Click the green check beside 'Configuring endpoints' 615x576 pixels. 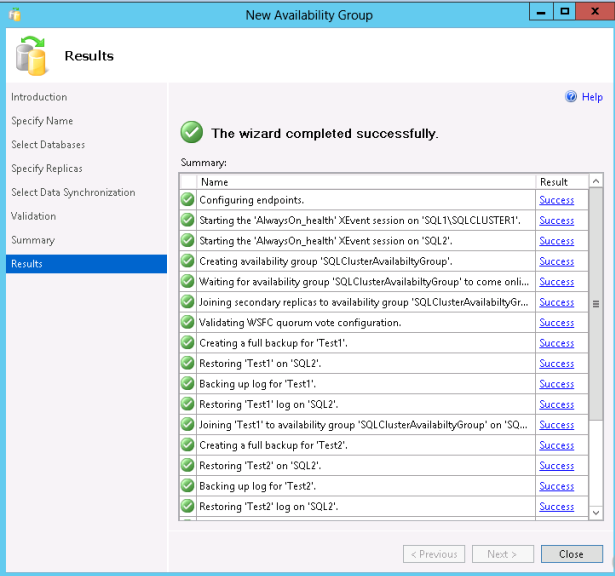(x=187, y=200)
